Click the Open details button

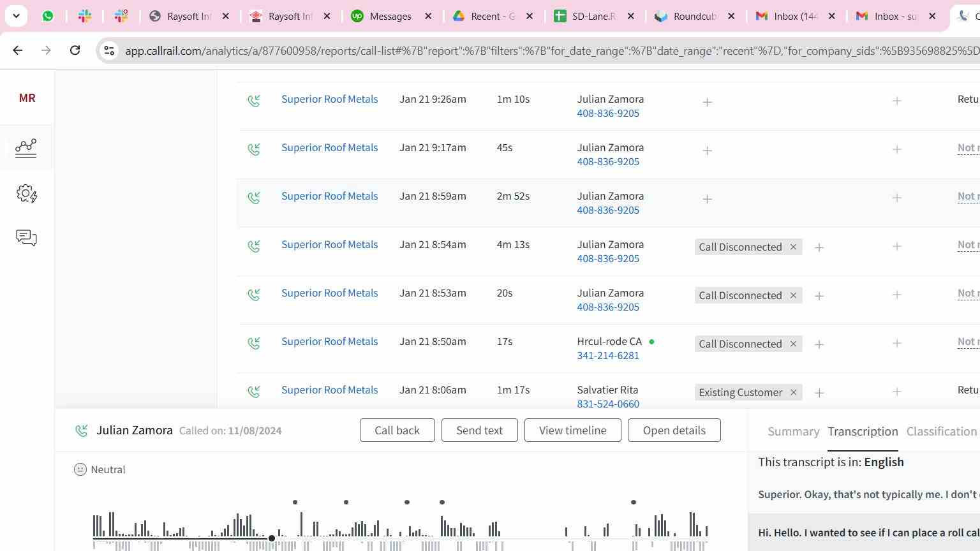674,430
